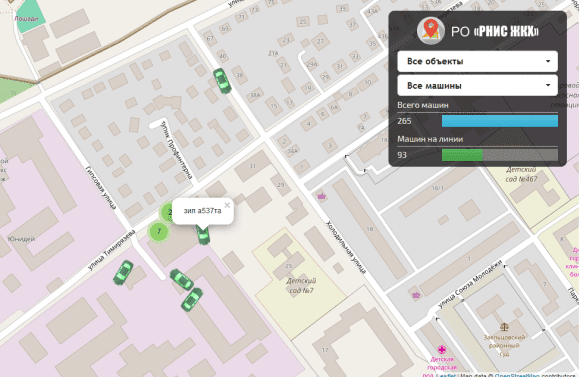Click the purple shop icon on Холодильная улица
The width and height of the screenshot is (580, 377).
[x=321, y=196]
